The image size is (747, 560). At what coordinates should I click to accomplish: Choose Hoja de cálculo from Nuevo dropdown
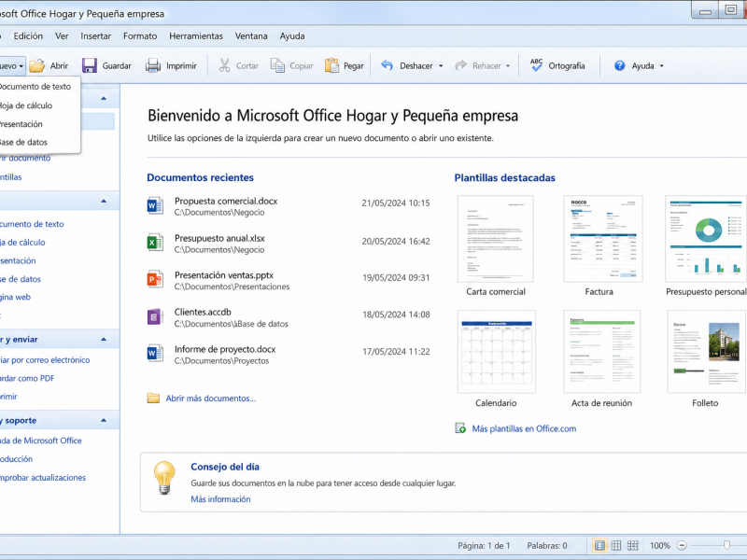(x=39, y=105)
